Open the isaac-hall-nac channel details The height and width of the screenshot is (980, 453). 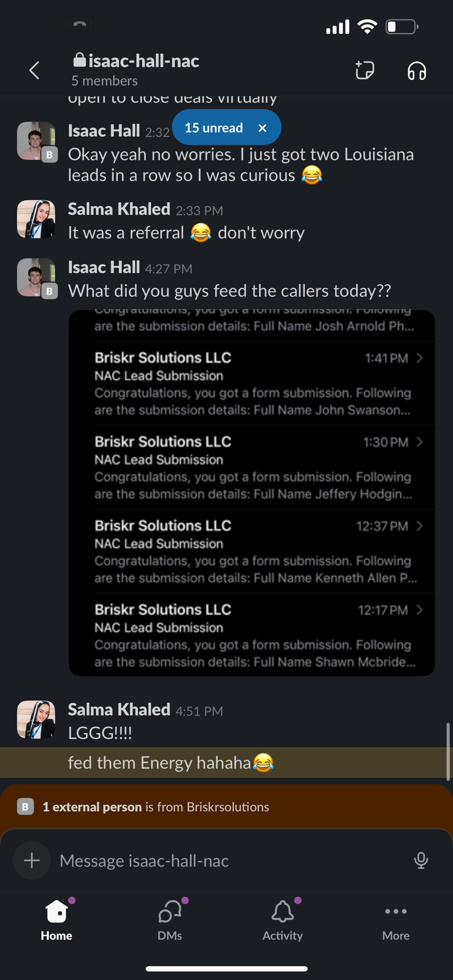[x=136, y=70]
